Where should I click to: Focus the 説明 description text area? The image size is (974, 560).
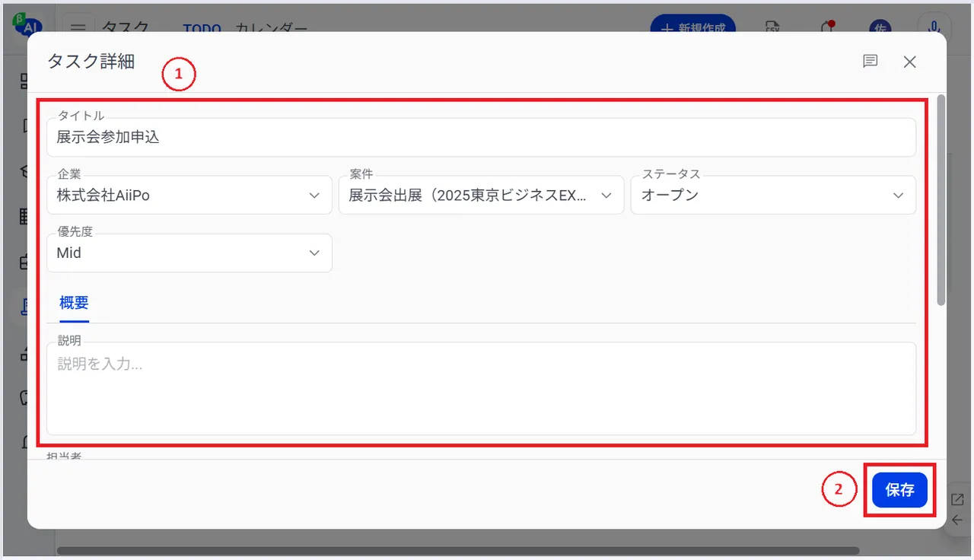pyautogui.click(x=481, y=389)
